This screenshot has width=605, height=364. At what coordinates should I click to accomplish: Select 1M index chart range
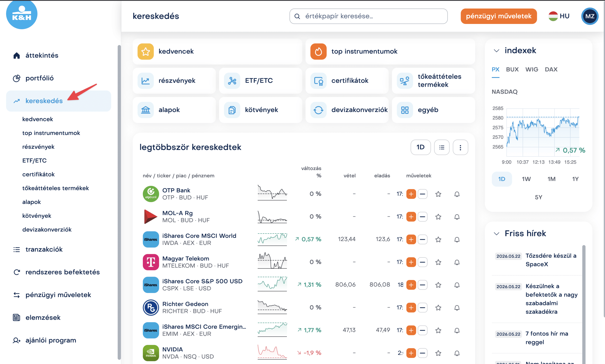[551, 179]
